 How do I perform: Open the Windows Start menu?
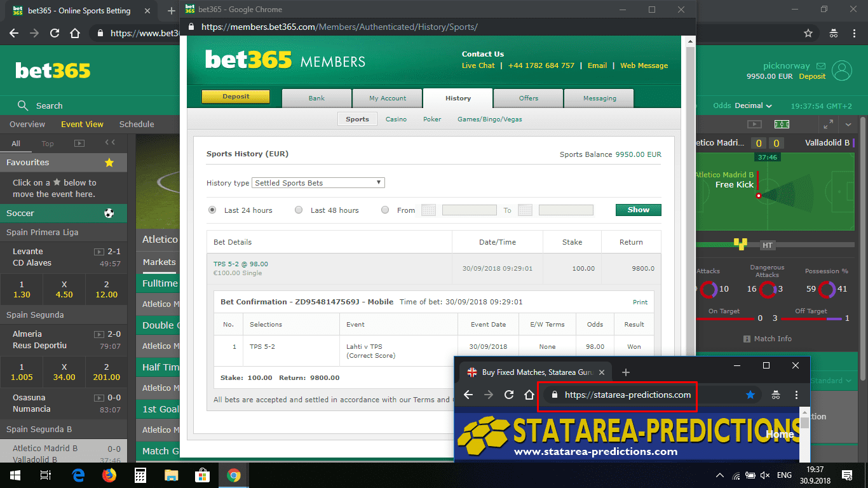pos(15,475)
